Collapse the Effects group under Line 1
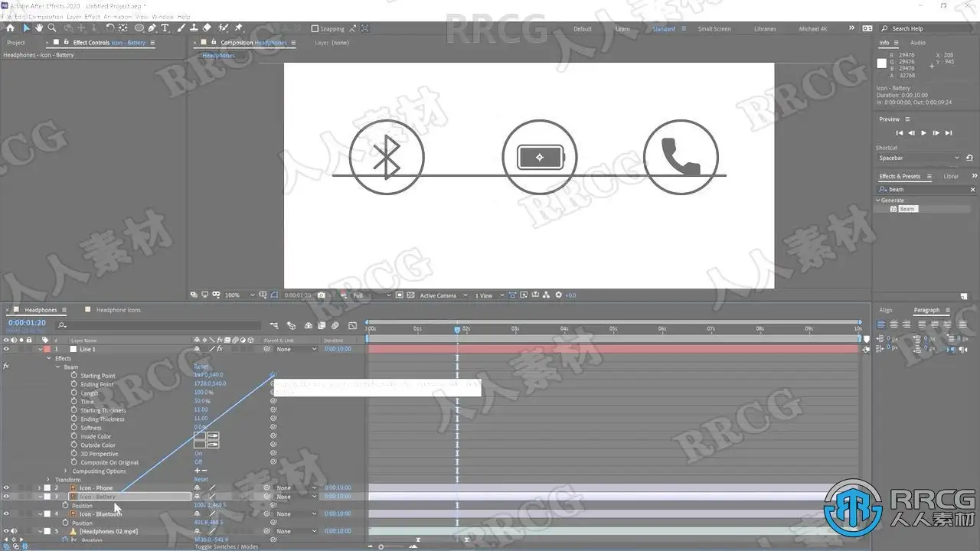 pyautogui.click(x=48, y=358)
